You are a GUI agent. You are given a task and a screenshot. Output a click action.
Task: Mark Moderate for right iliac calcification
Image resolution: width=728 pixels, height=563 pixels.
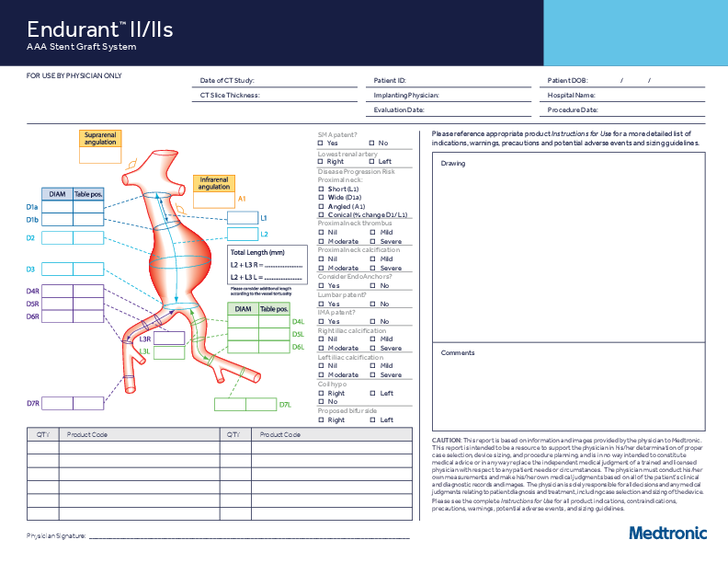tap(321, 348)
